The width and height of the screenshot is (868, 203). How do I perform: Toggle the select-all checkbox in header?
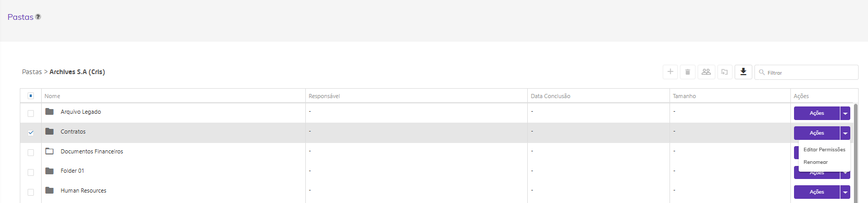pyautogui.click(x=31, y=96)
